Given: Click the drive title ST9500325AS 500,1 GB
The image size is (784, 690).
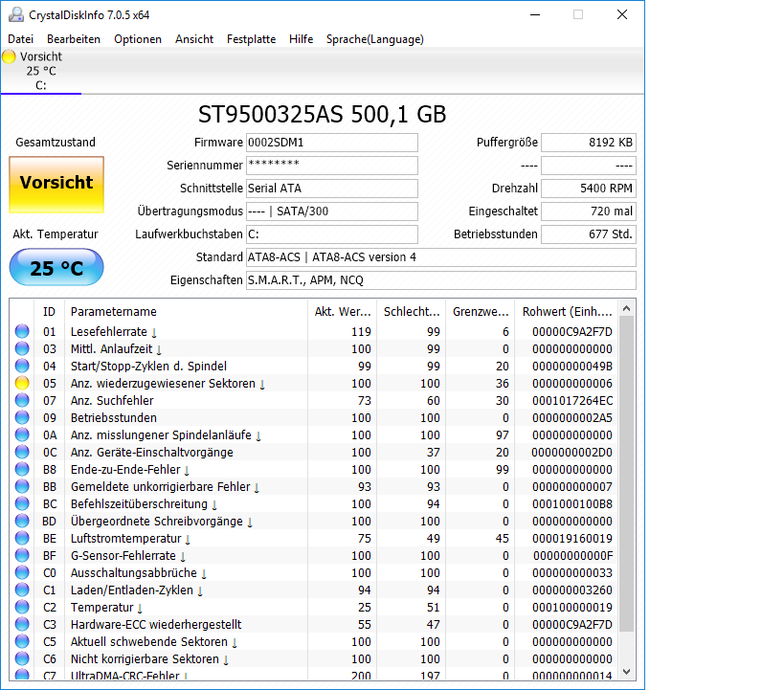Looking at the screenshot, I should pyautogui.click(x=322, y=115).
